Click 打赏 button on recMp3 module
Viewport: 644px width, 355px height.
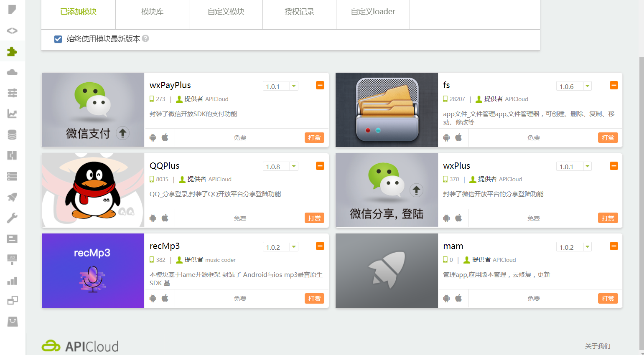click(314, 298)
